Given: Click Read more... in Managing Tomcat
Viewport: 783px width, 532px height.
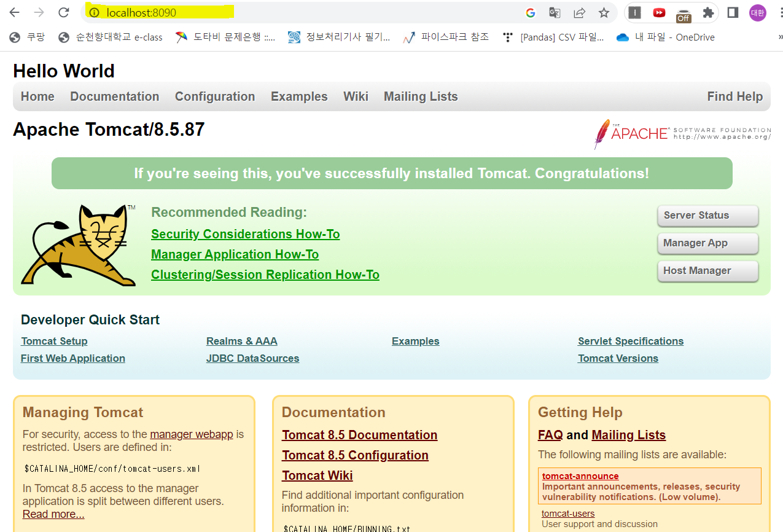Looking at the screenshot, I should pyautogui.click(x=53, y=514).
